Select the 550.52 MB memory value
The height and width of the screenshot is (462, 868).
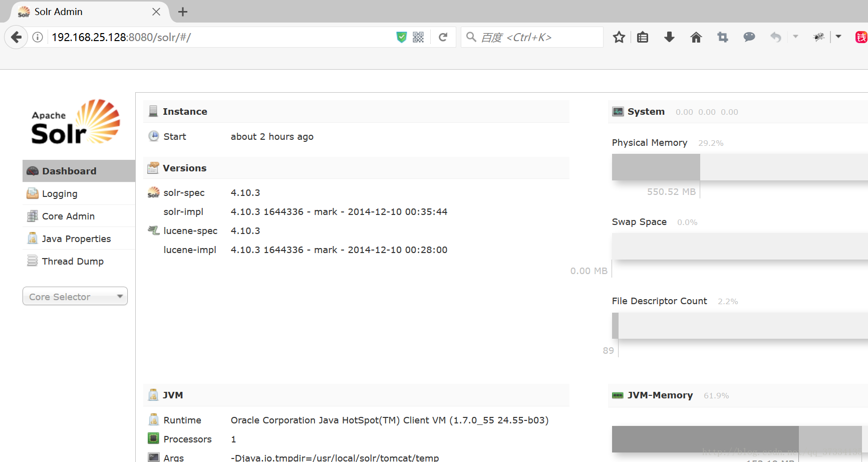671,191
